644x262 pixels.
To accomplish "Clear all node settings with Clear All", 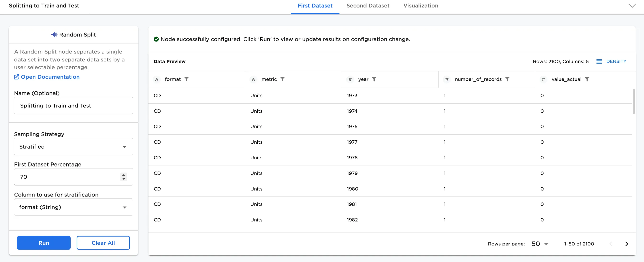I will coord(103,243).
